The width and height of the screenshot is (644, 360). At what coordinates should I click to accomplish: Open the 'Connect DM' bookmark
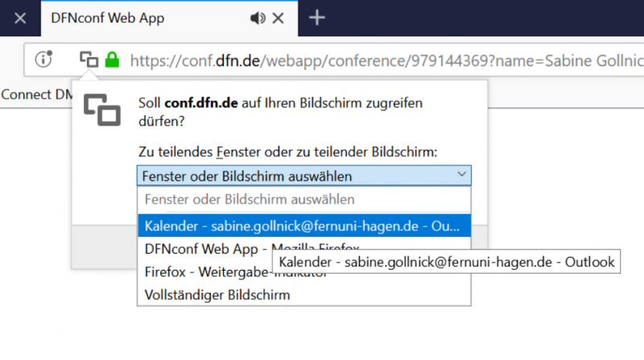(37, 94)
